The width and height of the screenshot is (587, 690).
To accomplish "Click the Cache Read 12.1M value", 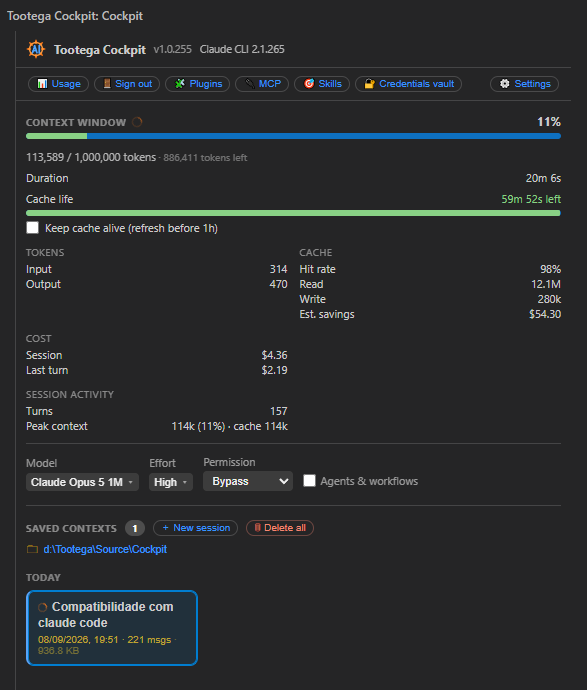I will click(546, 284).
